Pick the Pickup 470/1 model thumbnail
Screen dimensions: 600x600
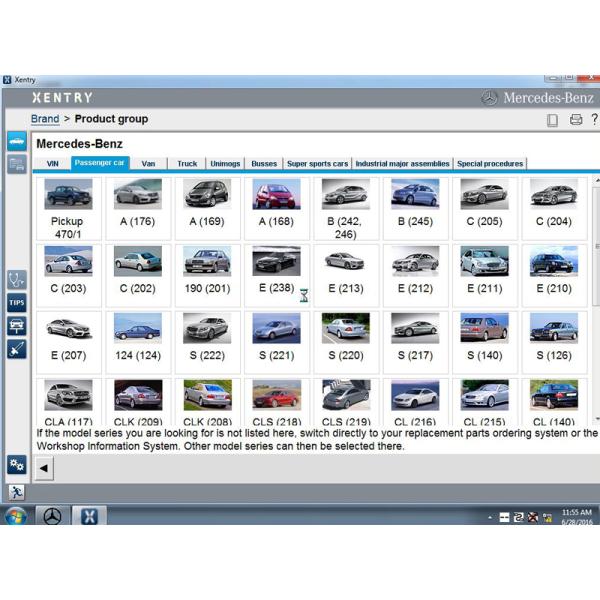(x=67, y=208)
